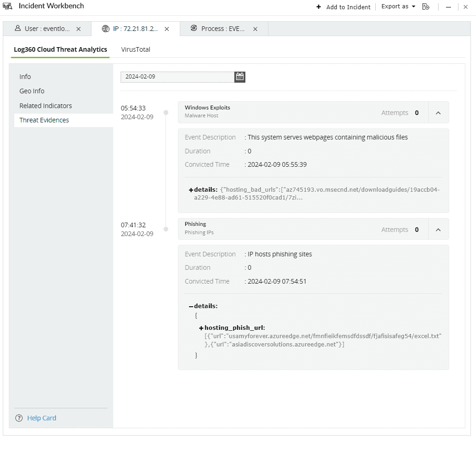Click the globe icon on the IP tab
Viewport: 476px width, 449px height.
point(105,28)
